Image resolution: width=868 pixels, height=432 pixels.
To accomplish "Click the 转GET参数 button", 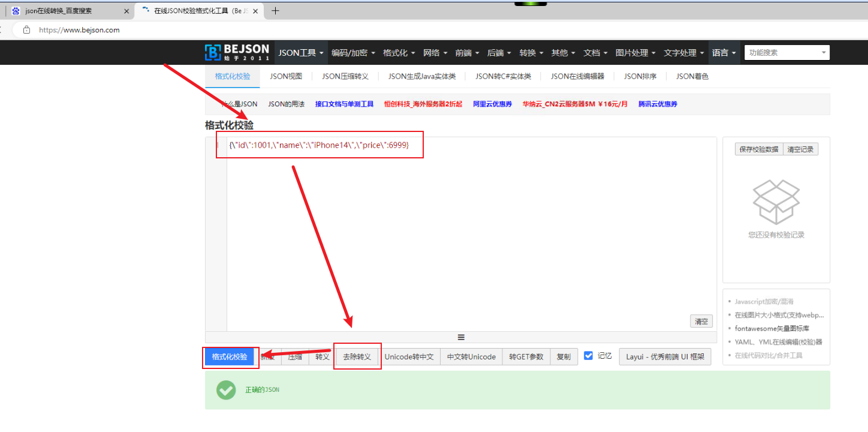I will click(x=526, y=356).
